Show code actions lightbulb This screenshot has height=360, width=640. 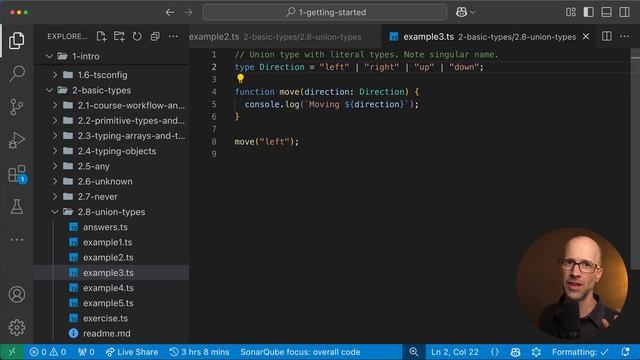point(240,78)
